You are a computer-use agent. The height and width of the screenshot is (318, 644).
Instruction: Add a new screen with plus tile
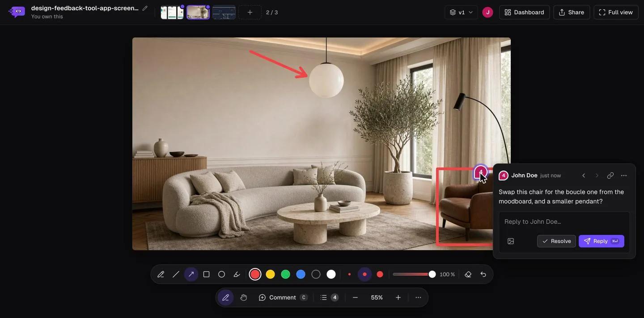coord(250,13)
